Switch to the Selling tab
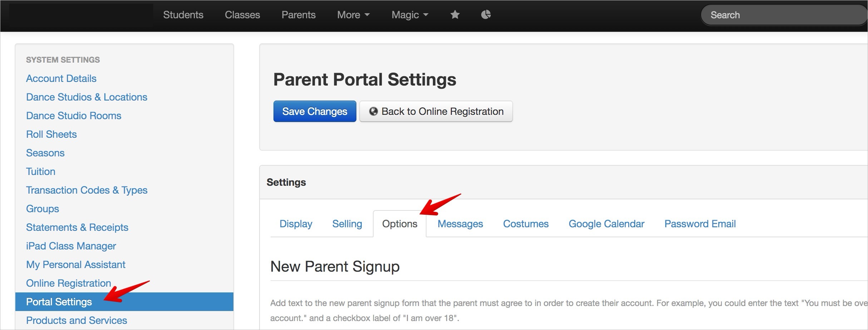Image resolution: width=868 pixels, height=330 pixels. point(347,224)
